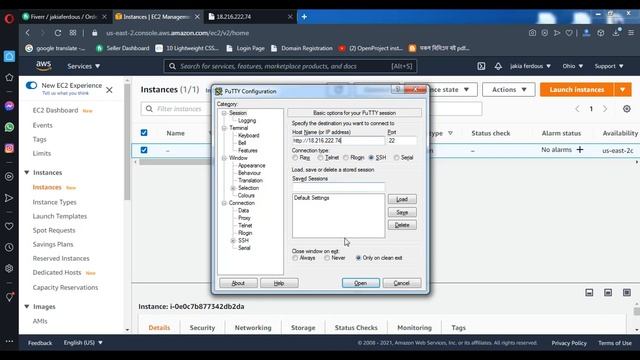This screenshot has height=360, width=640.
Task: Open the Ohio region dropdown
Action: click(x=573, y=66)
